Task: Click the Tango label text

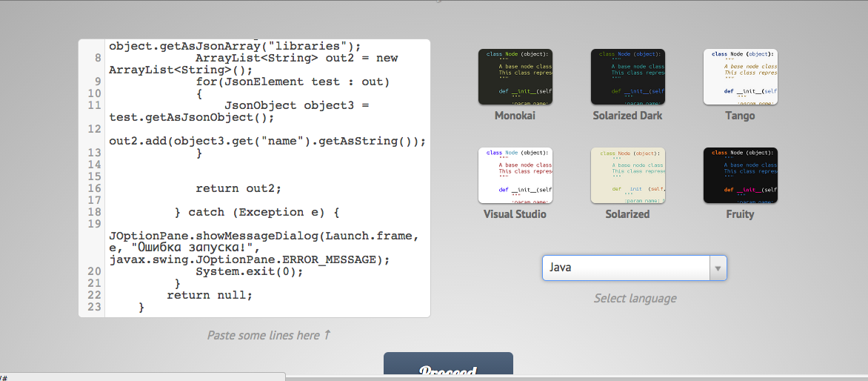Action: tap(740, 116)
